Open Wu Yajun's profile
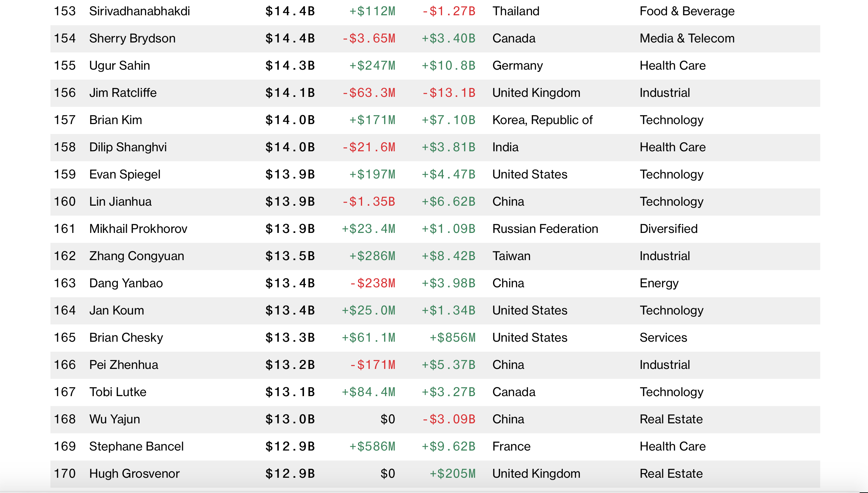This screenshot has height=493, width=868. (114, 419)
